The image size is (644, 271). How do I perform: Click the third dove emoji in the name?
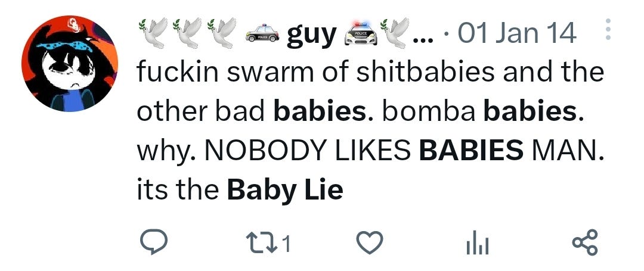coord(222,32)
